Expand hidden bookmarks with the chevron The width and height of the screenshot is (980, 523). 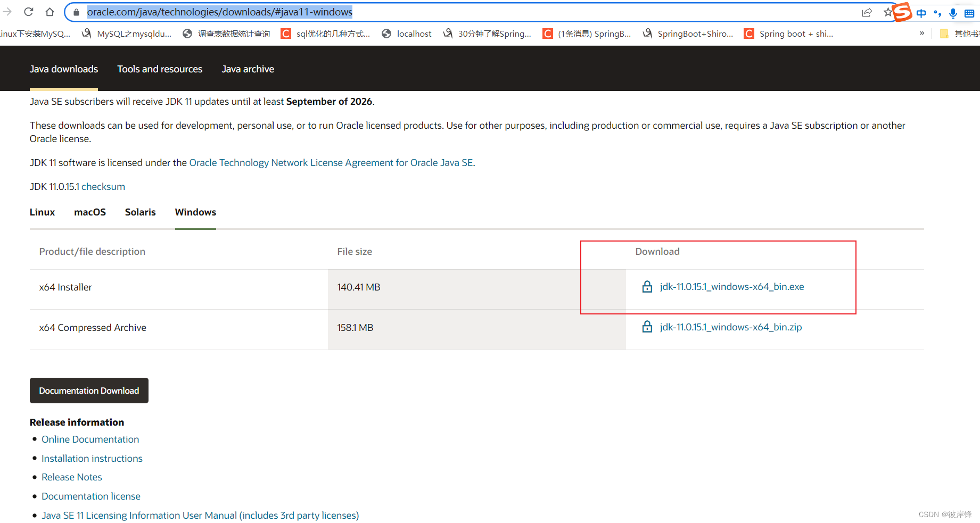(x=922, y=33)
